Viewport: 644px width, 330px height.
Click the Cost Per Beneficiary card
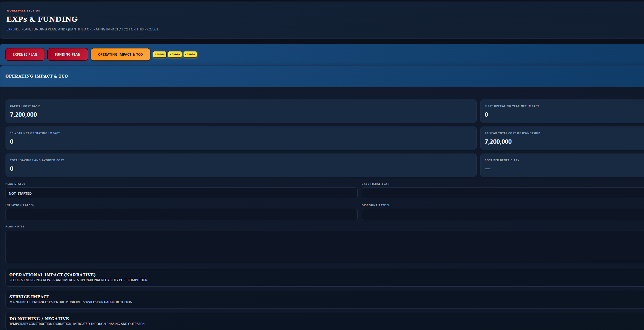tap(562, 165)
